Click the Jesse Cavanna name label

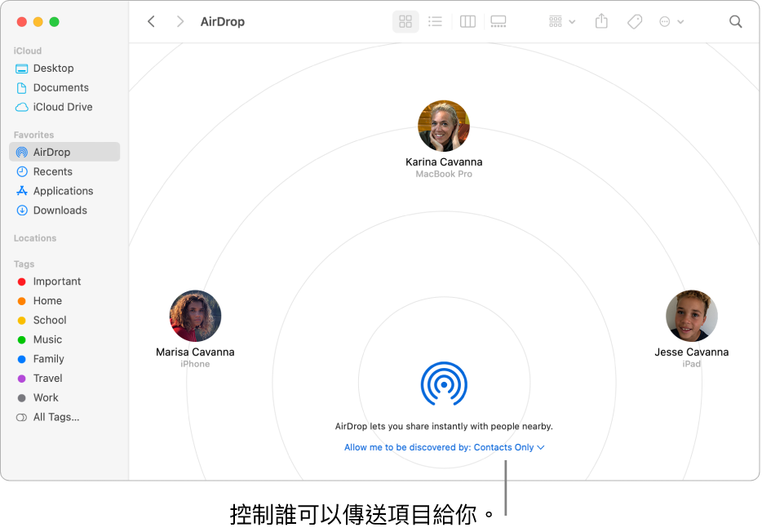point(692,352)
